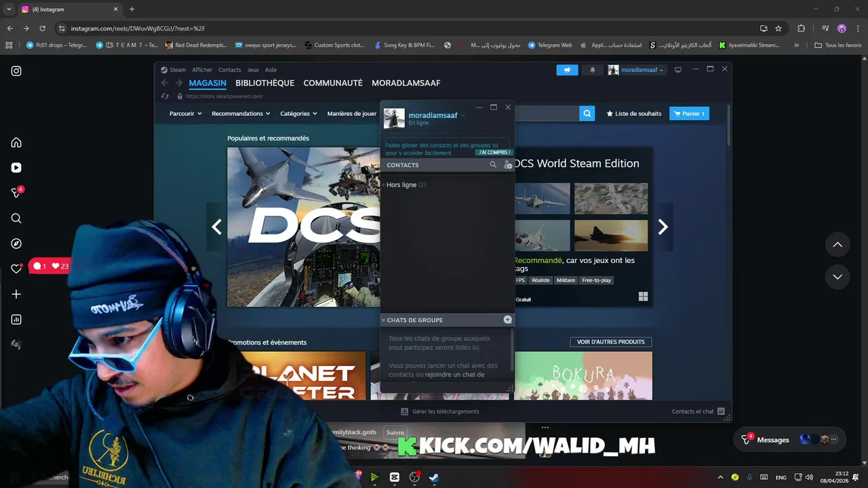Expand the Parcourir dropdown
The height and width of the screenshot is (488, 868).
186,114
